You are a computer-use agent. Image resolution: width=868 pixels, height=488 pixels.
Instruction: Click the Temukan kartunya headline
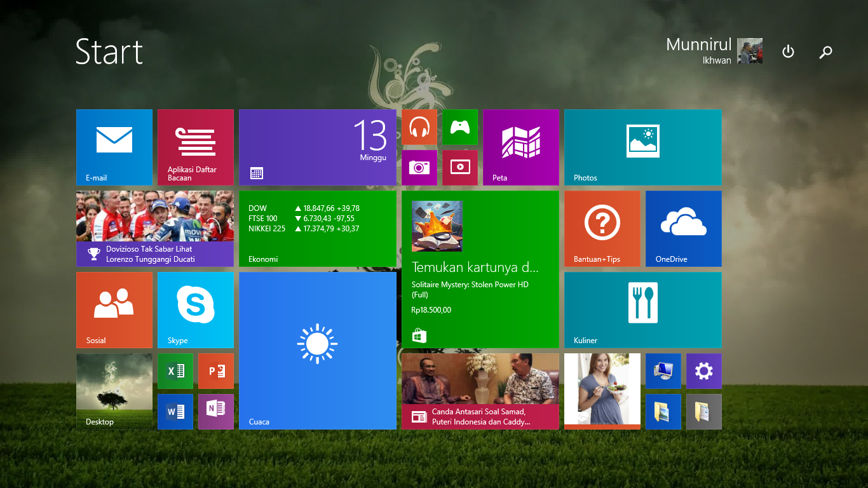pyautogui.click(x=475, y=267)
